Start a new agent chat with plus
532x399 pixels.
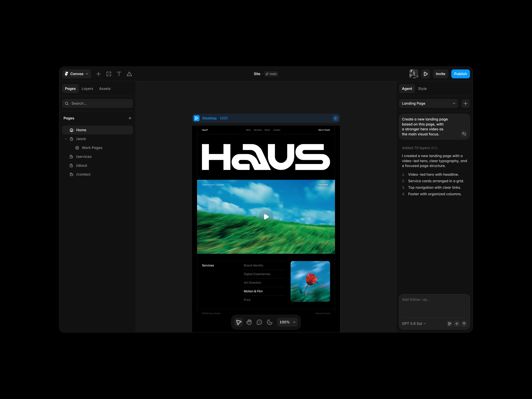pos(465,103)
